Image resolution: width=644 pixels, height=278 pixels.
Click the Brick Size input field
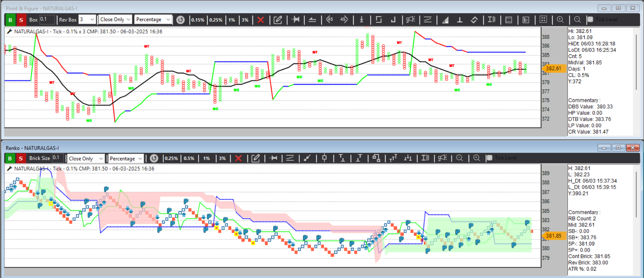tap(58, 158)
